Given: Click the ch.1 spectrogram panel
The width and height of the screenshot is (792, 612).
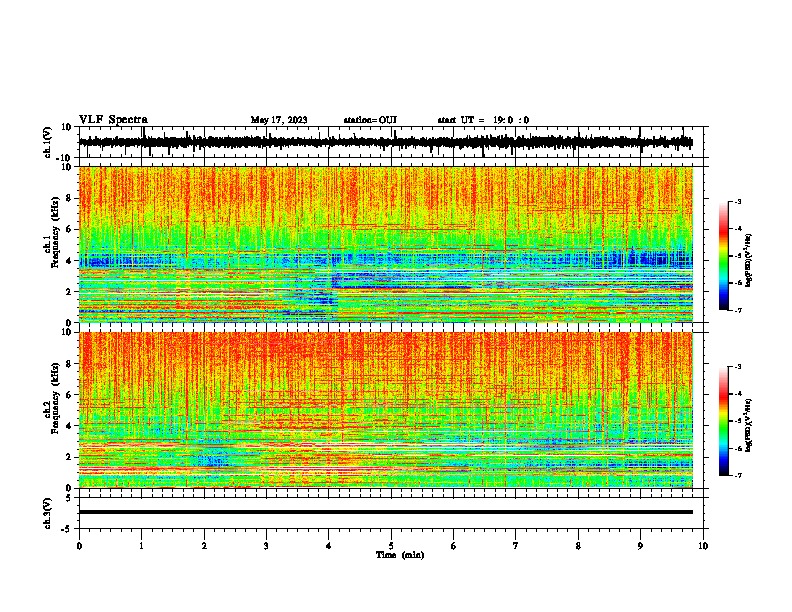Looking at the screenshot, I should point(386,244).
